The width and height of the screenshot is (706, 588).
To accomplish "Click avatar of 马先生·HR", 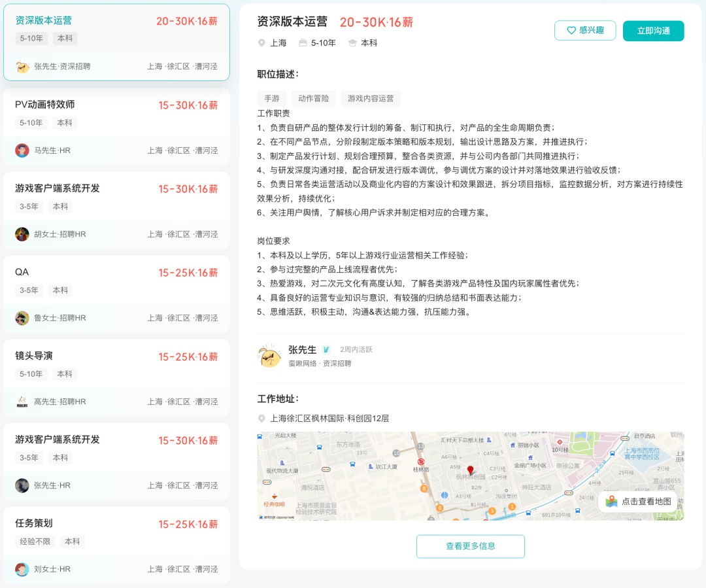I will (22, 150).
